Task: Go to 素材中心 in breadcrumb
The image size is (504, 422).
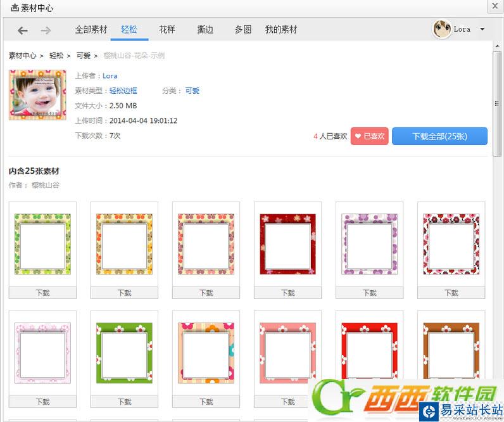Action: click(22, 56)
